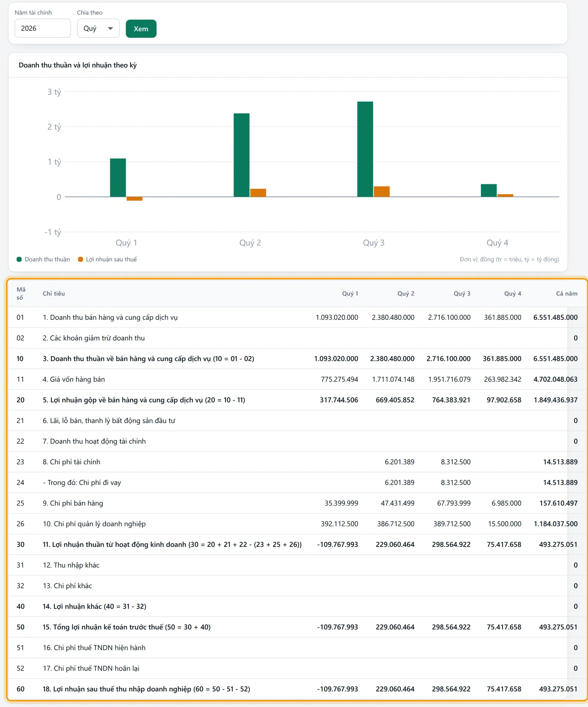
Task: Select the Quý 1 column header
Action: 350,293
